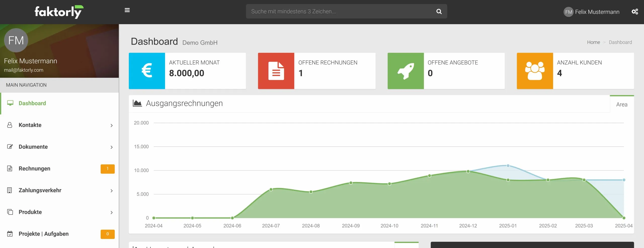Viewport: 644px width, 248px height.
Task: Click the Projekte orange badge showing 0
Action: click(x=107, y=234)
